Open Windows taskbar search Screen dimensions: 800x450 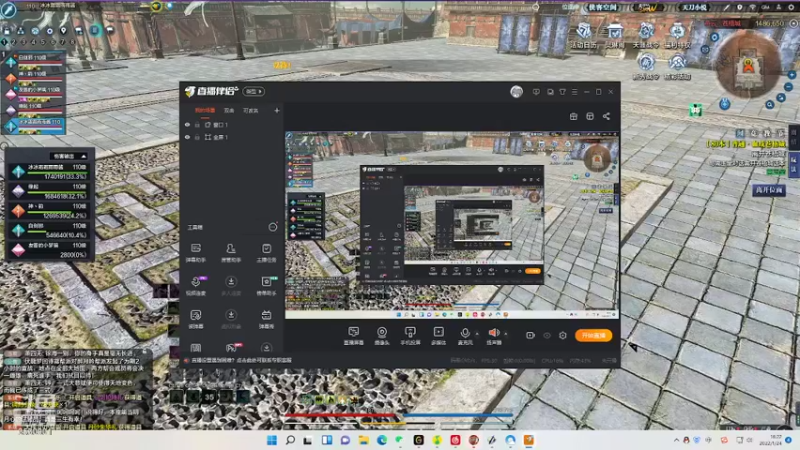(290, 440)
